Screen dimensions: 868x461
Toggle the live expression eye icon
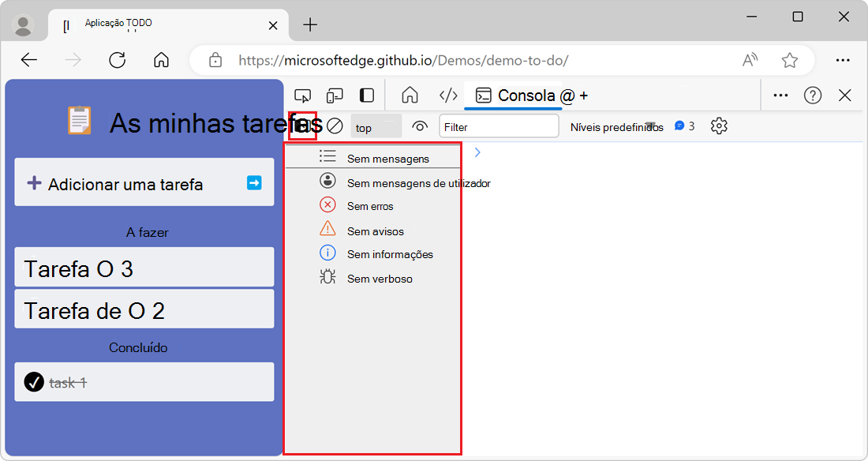point(420,127)
